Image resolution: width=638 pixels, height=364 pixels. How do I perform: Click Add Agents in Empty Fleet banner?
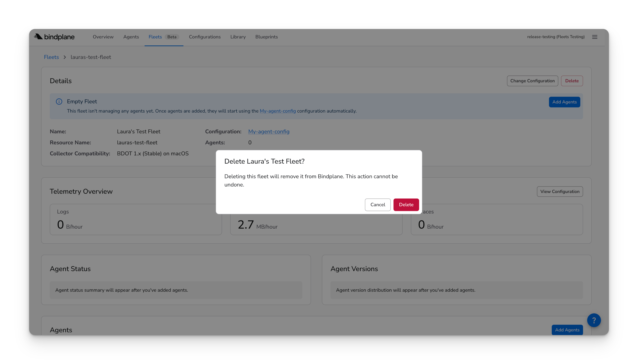(564, 102)
